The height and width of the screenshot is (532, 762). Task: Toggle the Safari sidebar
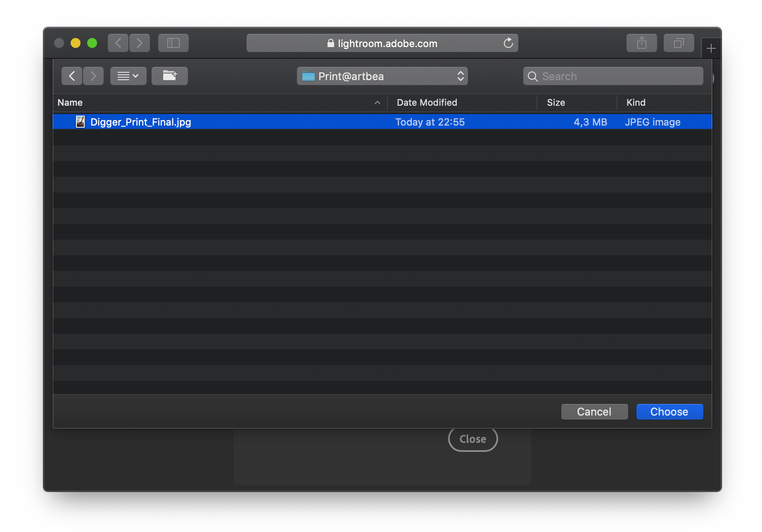pyautogui.click(x=173, y=43)
